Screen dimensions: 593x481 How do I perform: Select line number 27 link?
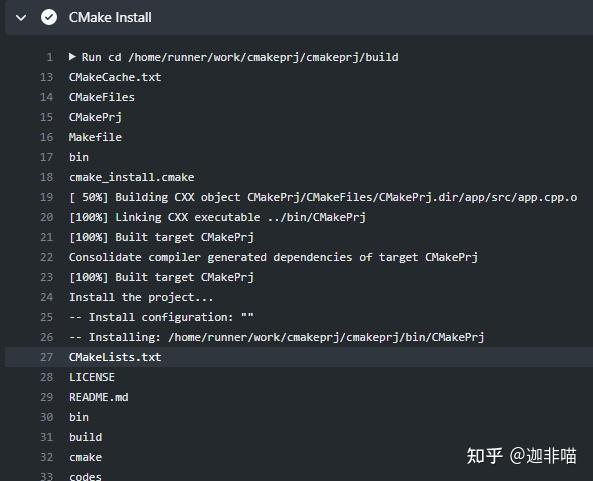[47, 357]
